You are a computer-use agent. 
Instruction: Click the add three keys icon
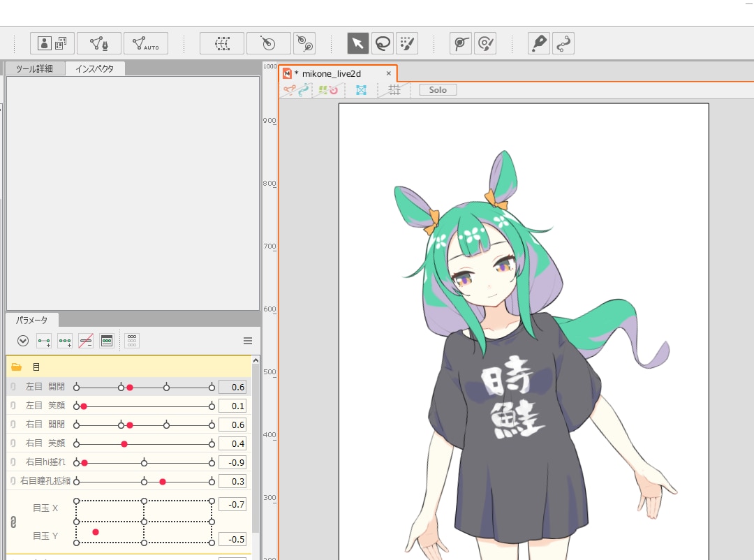[65, 341]
